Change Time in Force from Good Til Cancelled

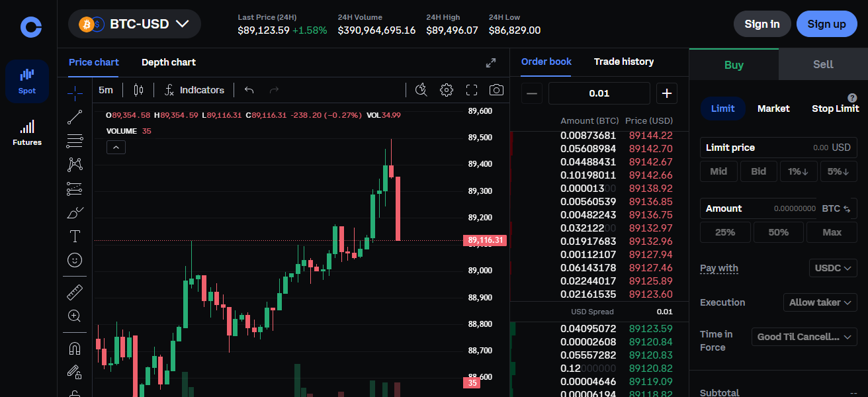point(804,337)
